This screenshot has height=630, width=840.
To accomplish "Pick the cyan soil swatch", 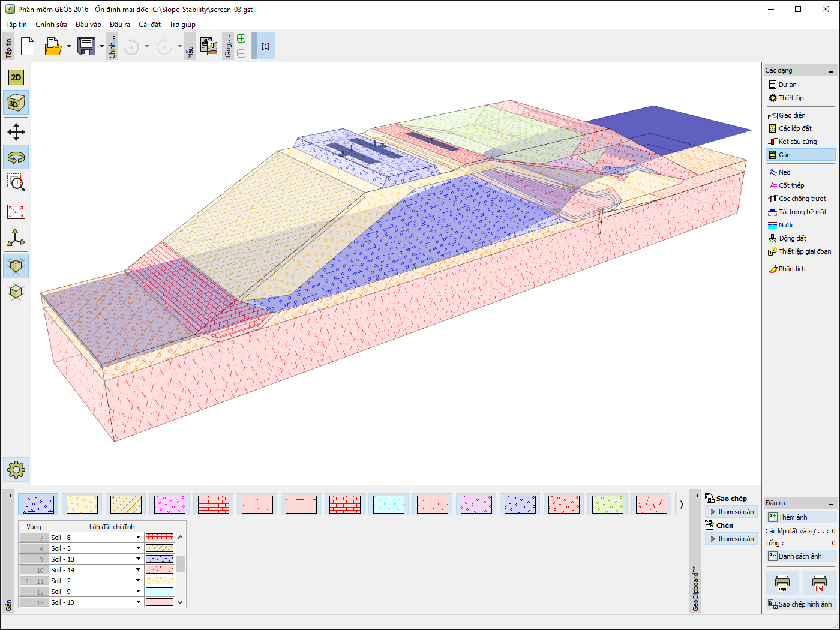I will [x=389, y=505].
